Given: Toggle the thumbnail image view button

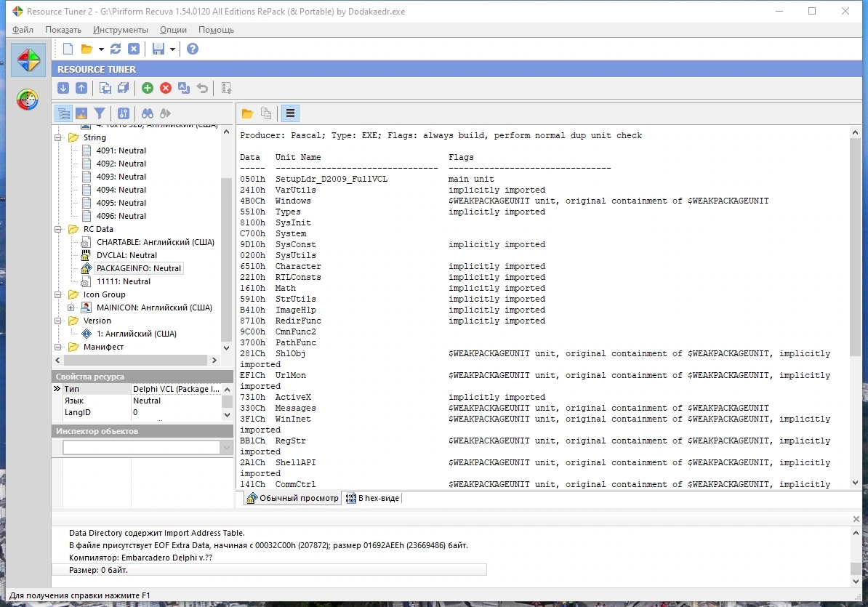Looking at the screenshot, I should pos(81,113).
